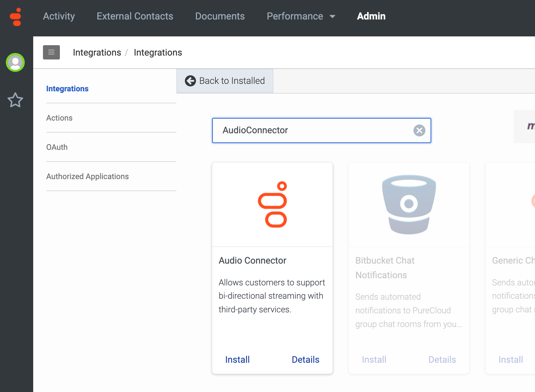Open the user profile avatar in sidebar
Screen dimensions: 535x392
tap(15, 62)
